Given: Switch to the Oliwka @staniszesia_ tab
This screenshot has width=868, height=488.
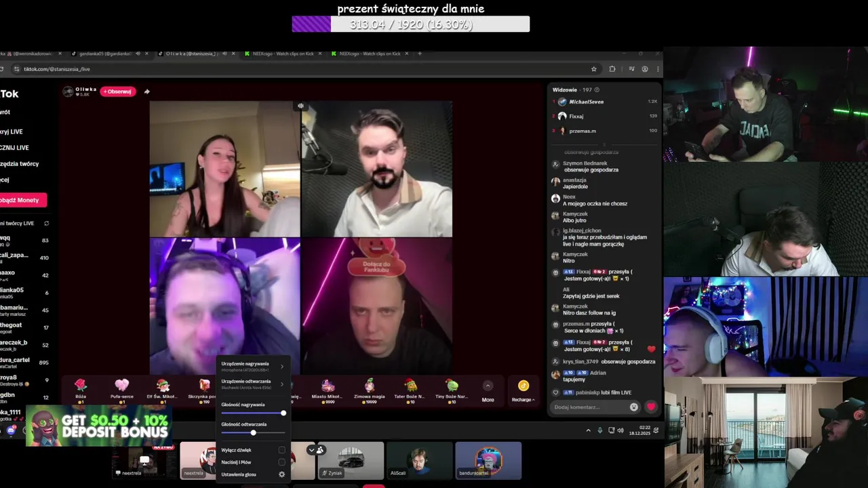Looking at the screenshot, I should [197, 54].
